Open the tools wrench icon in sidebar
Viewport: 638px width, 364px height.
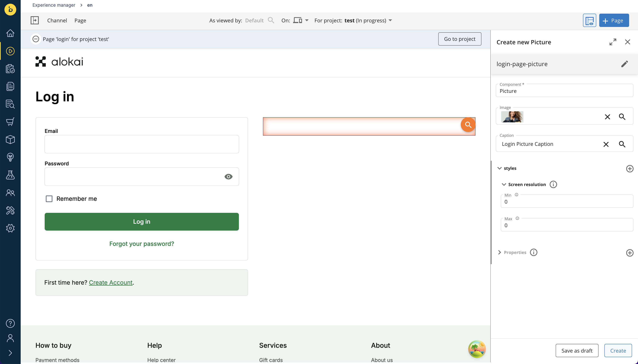10,210
